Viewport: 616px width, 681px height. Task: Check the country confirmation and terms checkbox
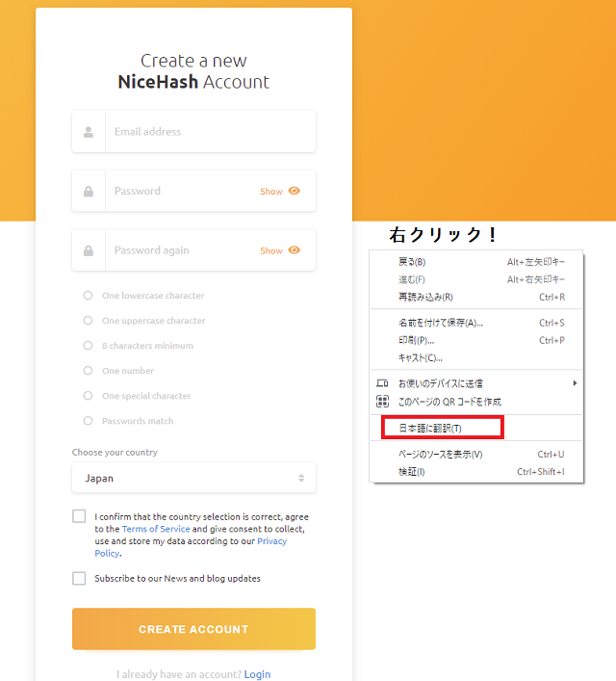point(79,516)
